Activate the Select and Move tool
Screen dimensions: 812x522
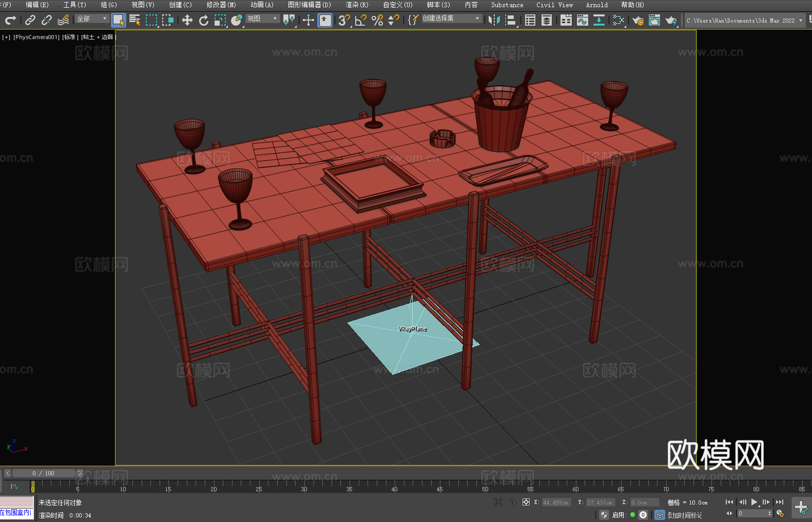(187, 20)
